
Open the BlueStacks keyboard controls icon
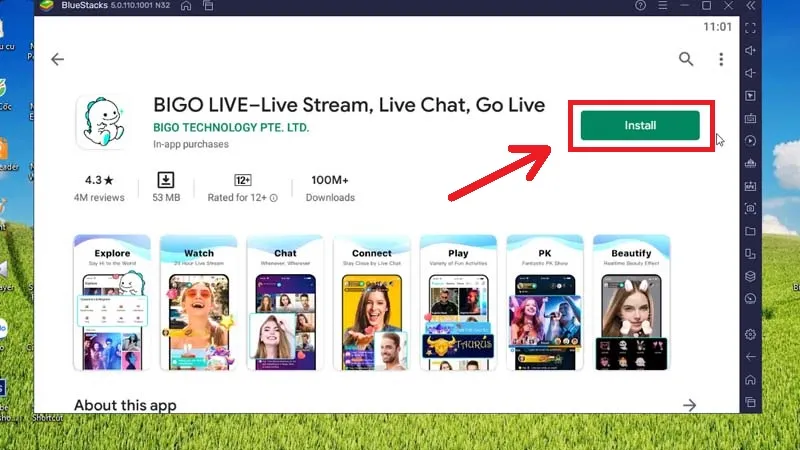(750, 118)
